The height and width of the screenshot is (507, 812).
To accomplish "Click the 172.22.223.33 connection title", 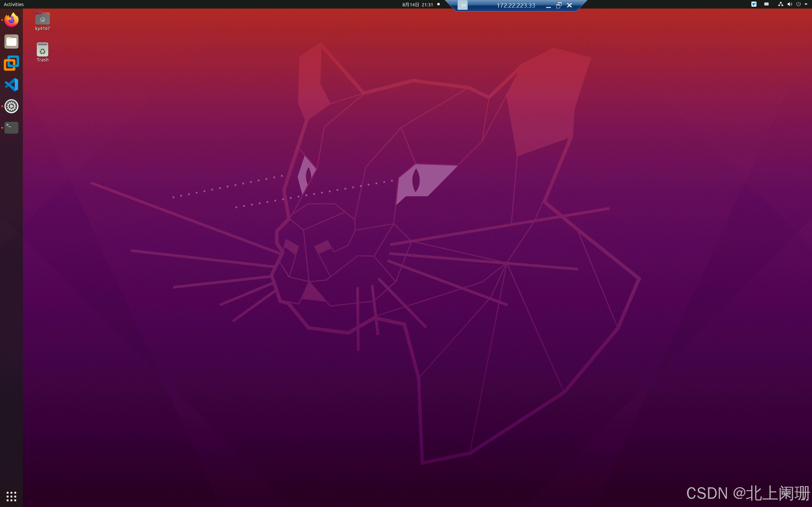I will (x=516, y=5).
